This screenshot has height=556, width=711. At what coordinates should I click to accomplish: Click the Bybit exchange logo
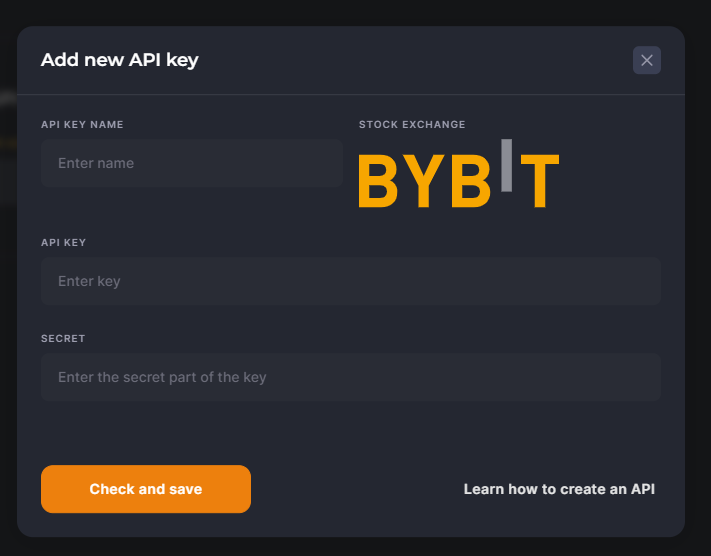click(458, 174)
